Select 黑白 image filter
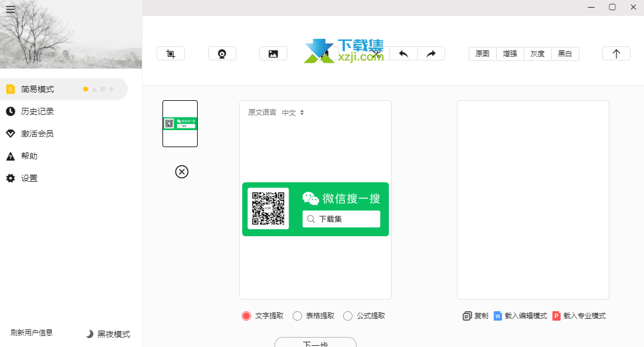 pyautogui.click(x=565, y=54)
